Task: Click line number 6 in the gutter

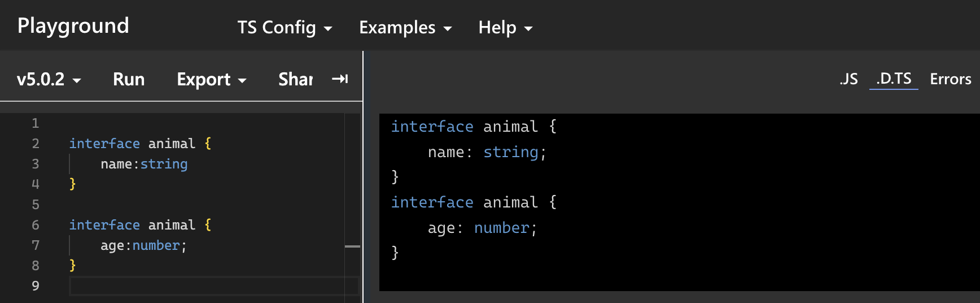Action: pos(36,225)
